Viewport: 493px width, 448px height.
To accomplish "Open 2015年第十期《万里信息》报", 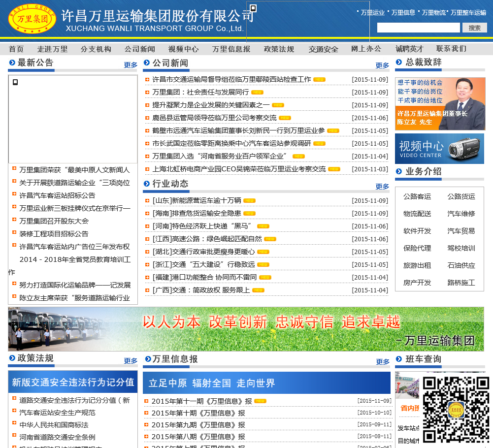I will (x=198, y=413).
